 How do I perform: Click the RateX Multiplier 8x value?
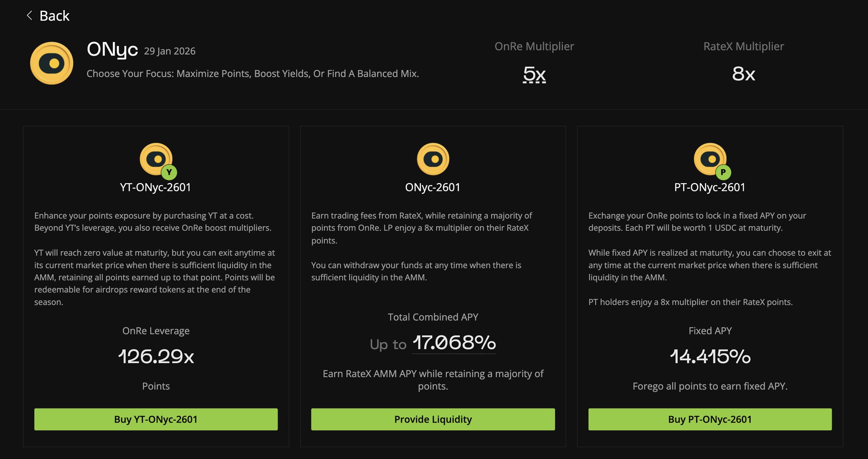click(x=744, y=74)
